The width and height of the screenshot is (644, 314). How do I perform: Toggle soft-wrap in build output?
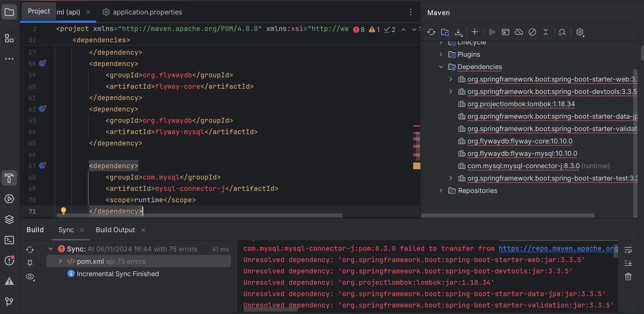pos(628,250)
